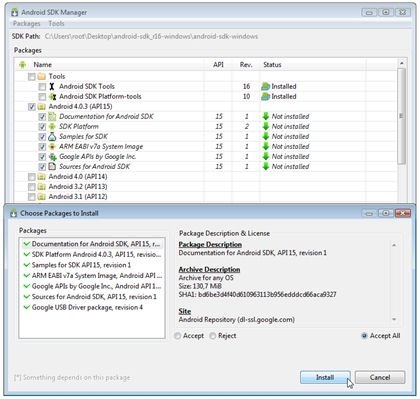The image size is (420, 399).
Task: Click the Tools folder icon
Action: pos(42,77)
